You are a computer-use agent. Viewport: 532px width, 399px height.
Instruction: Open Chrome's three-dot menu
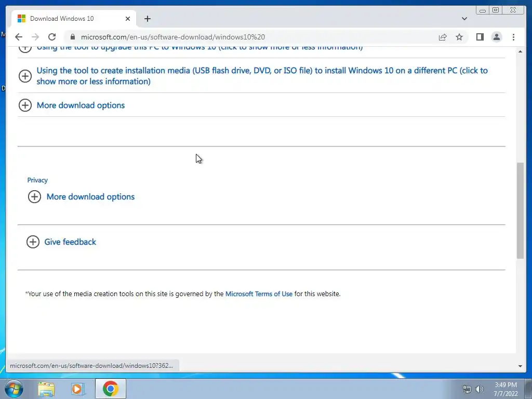pos(513,37)
